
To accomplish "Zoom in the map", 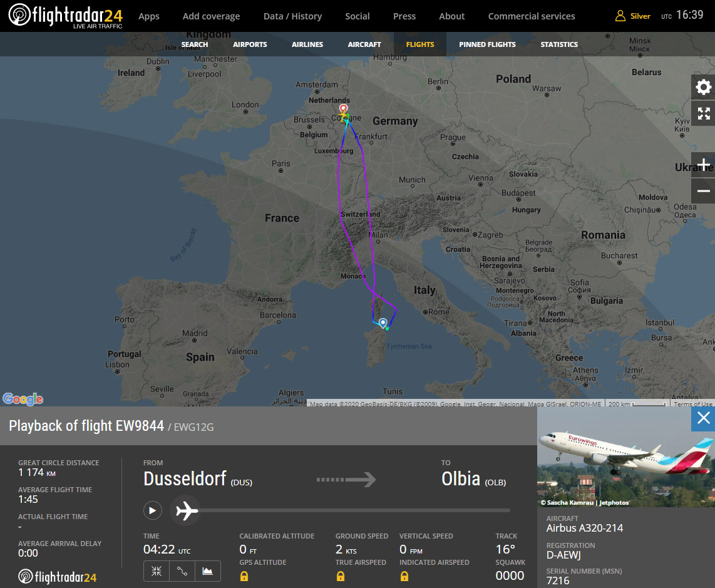I will tap(703, 165).
